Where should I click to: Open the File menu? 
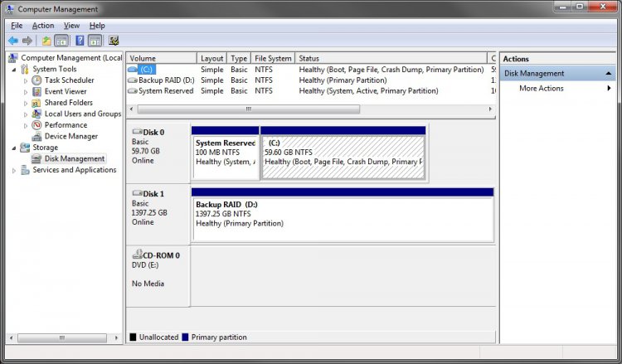tap(17, 26)
